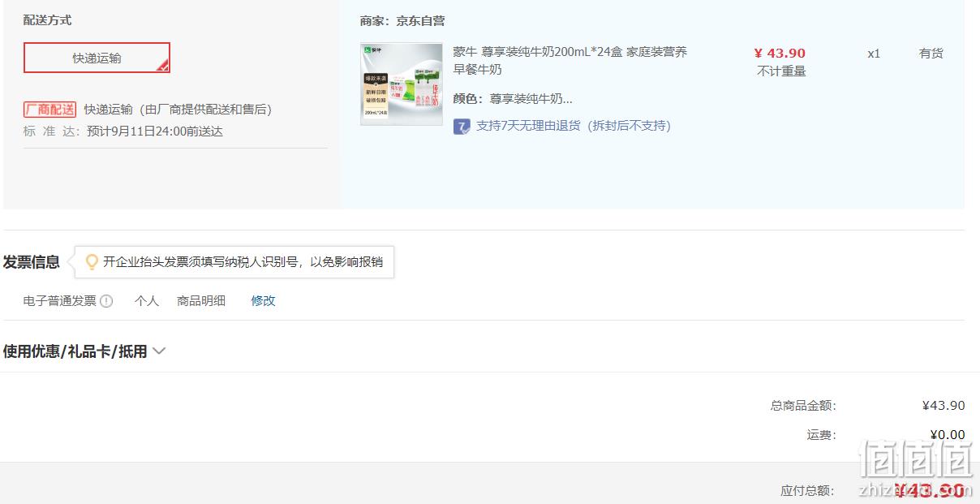
Task: Click the 配送方式 section heading
Action: [x=47, y=20]
